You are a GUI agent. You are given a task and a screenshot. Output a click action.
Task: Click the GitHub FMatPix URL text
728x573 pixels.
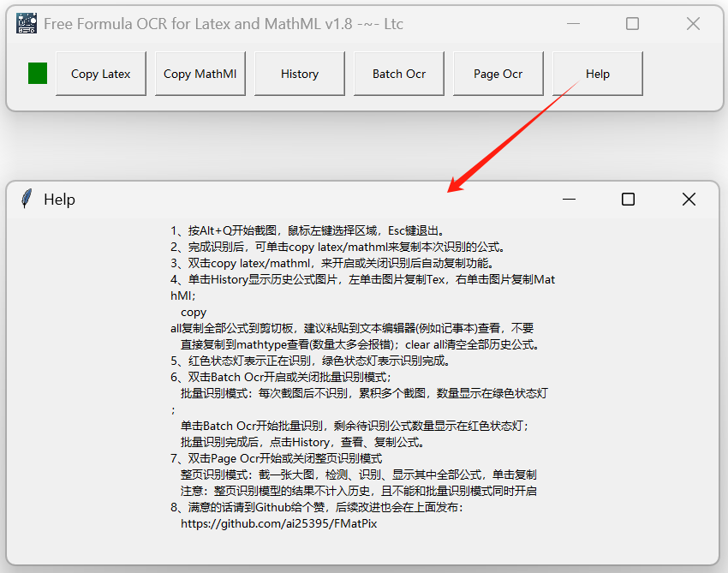coord(278,523)
